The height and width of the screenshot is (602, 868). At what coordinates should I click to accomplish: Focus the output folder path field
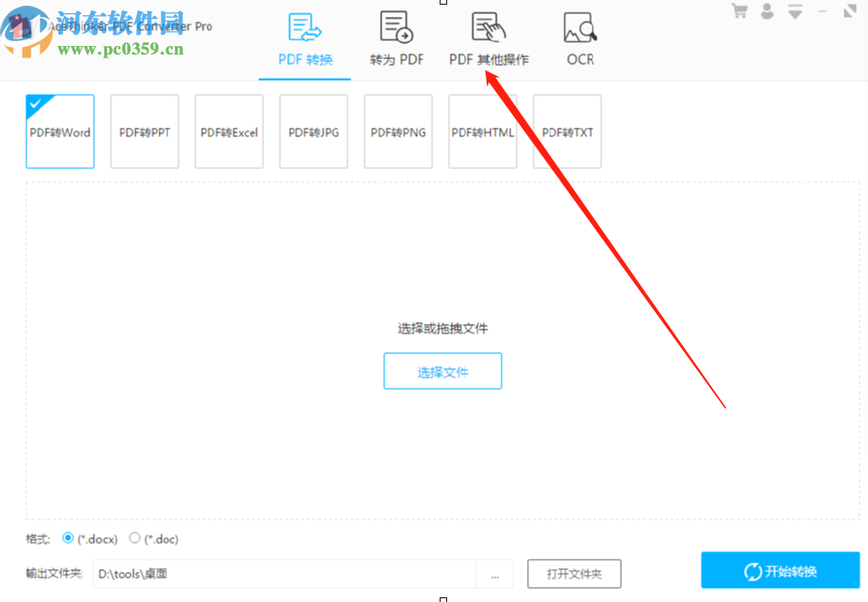pos(285,574)
